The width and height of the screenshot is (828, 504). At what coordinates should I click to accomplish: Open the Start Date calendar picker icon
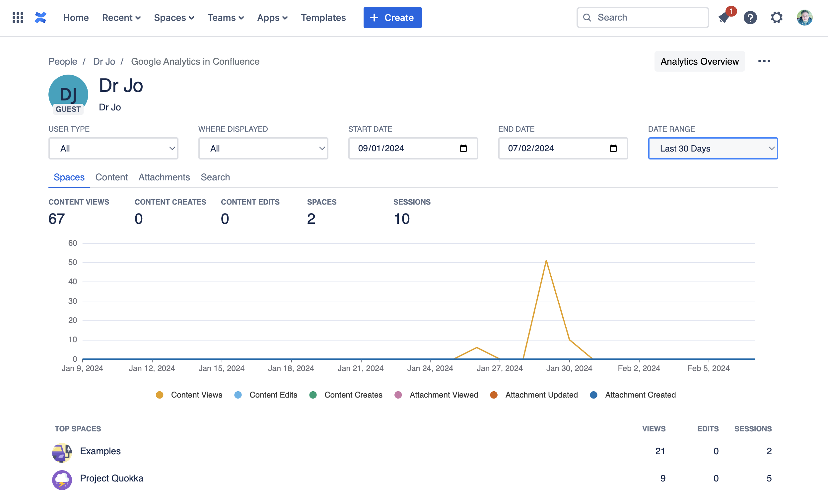coord(463,149)
